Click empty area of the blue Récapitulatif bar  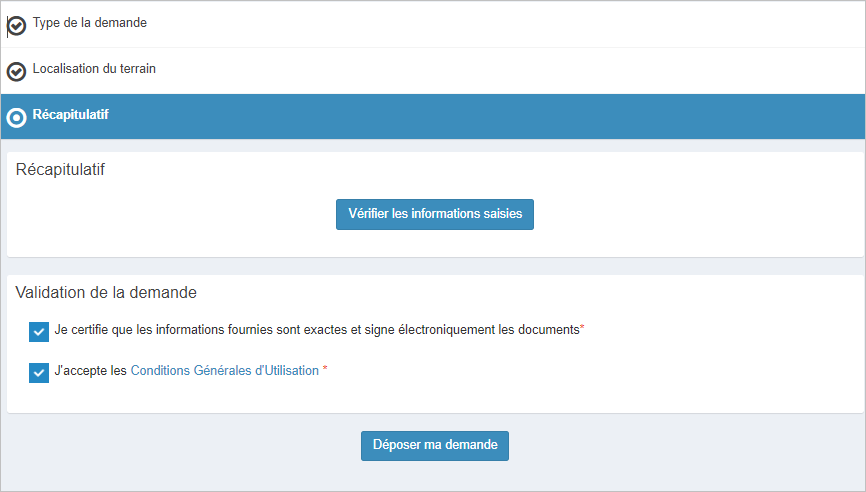497,117
